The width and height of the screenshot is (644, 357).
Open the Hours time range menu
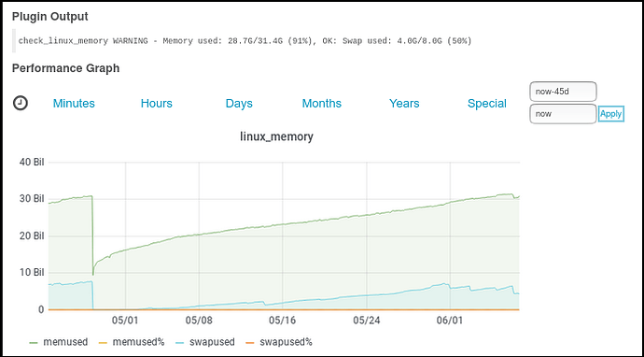coord(157,103)
